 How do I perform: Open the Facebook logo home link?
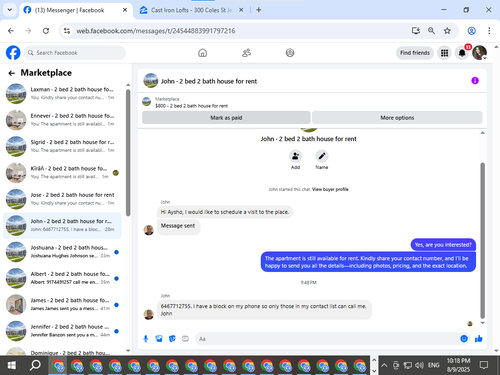tap(13, 53)
